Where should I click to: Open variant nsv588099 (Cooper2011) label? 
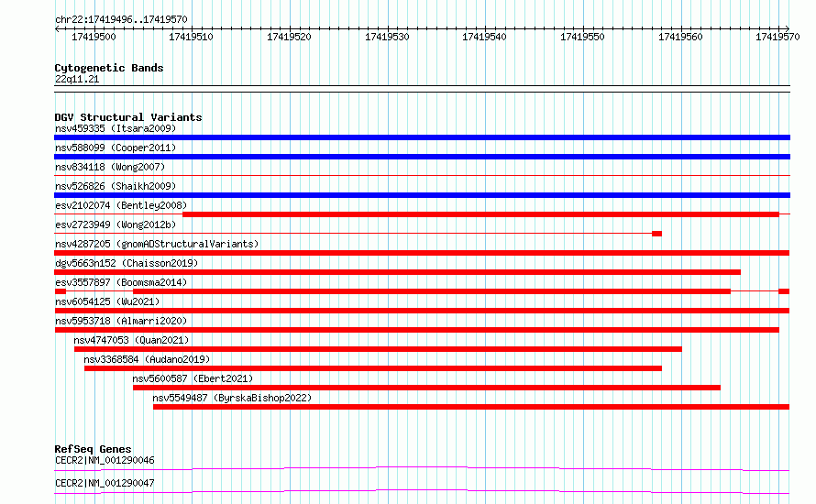click(x=116, y=148)
